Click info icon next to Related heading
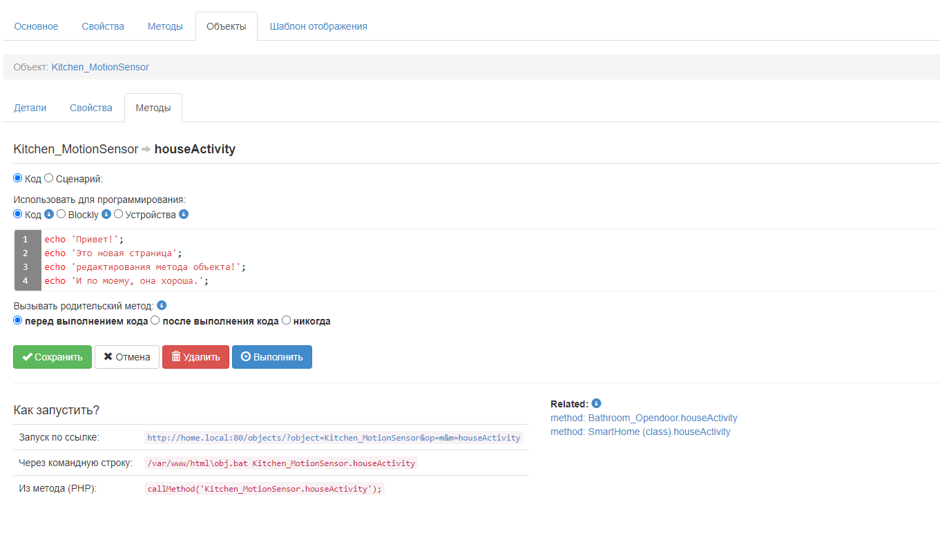The width and height of the screenshot is (940, 560). (597, 403)
